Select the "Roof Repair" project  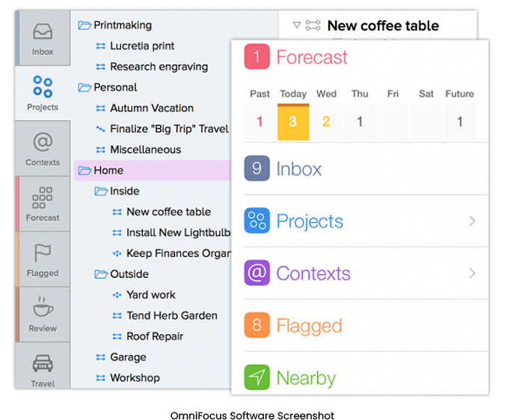(x=155, y=336)
